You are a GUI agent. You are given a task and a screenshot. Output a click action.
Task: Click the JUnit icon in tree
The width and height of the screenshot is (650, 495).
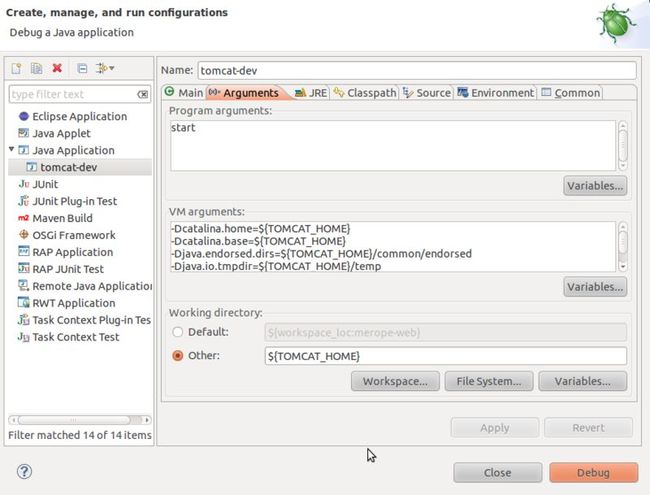[x=24, y=184]
